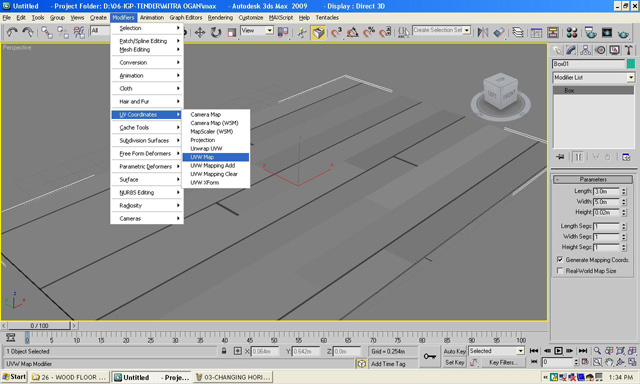Click the Play Animation button

(558, 351)
